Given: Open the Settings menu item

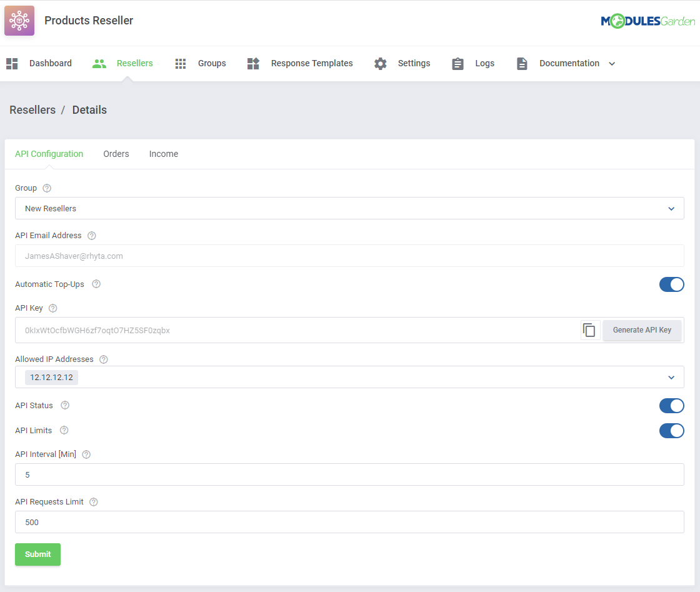Looking at the screenshot, I should (x=414, y=63).
